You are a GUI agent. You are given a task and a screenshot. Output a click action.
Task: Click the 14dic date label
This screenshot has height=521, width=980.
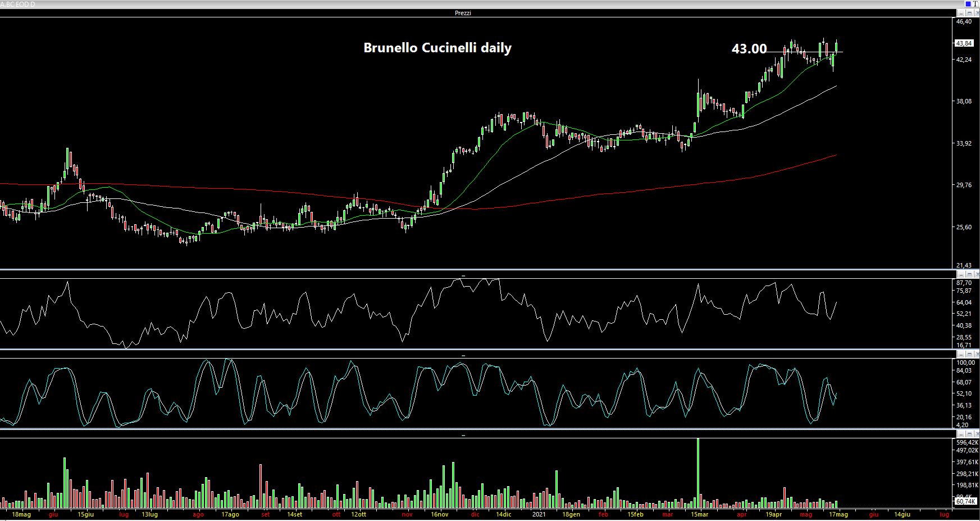coord(503,514)
